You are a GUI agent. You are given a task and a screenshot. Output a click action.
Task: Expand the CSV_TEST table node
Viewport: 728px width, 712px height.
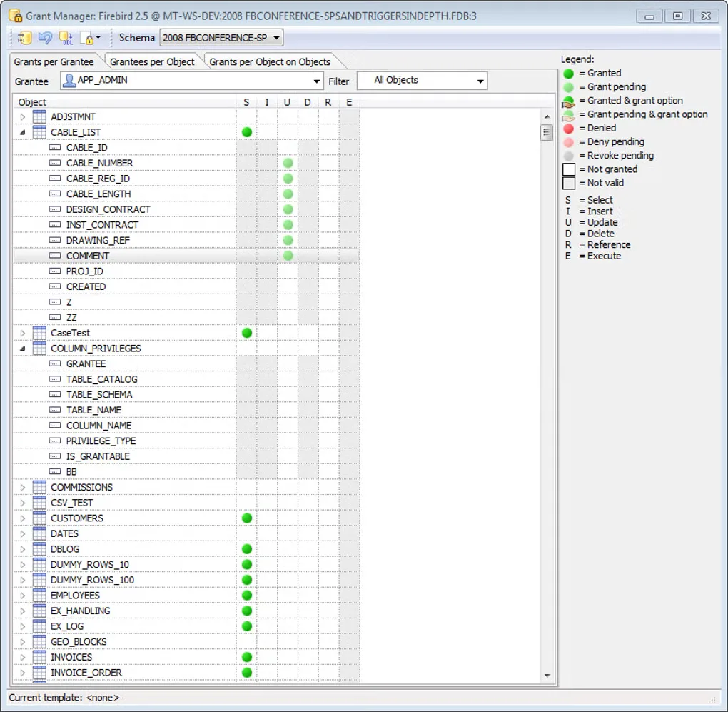[x=22, y=503]
